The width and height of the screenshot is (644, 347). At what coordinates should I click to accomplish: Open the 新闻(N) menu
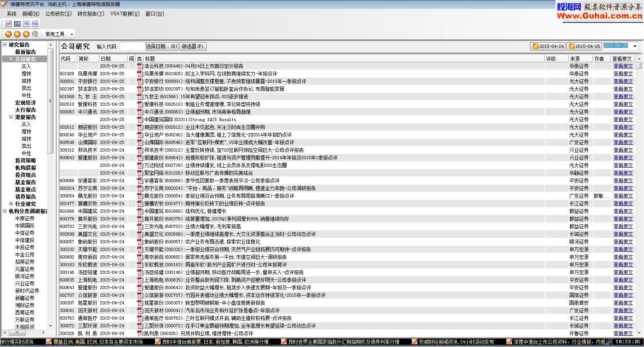pyautogui.click(x=31, y=14)
